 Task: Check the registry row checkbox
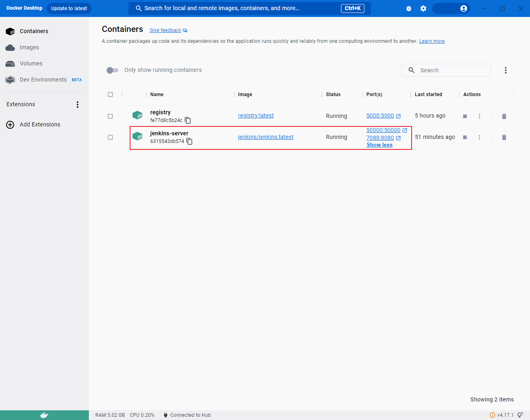110,116
